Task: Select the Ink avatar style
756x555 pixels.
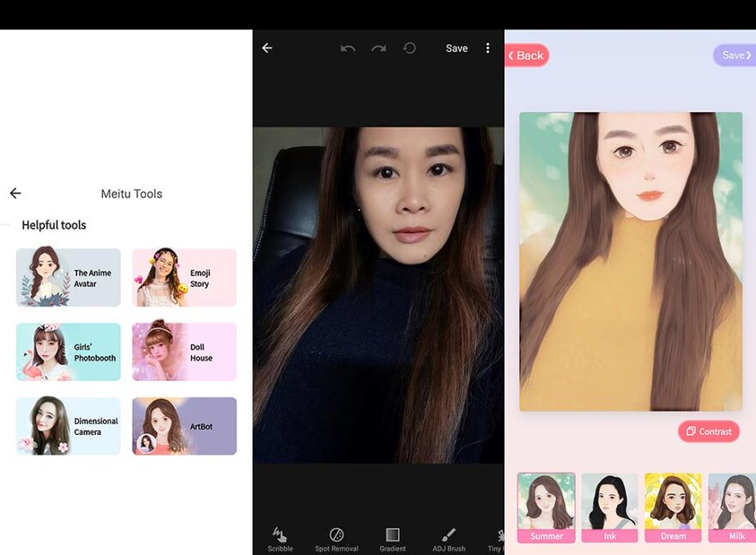Action: coord(610,506)
